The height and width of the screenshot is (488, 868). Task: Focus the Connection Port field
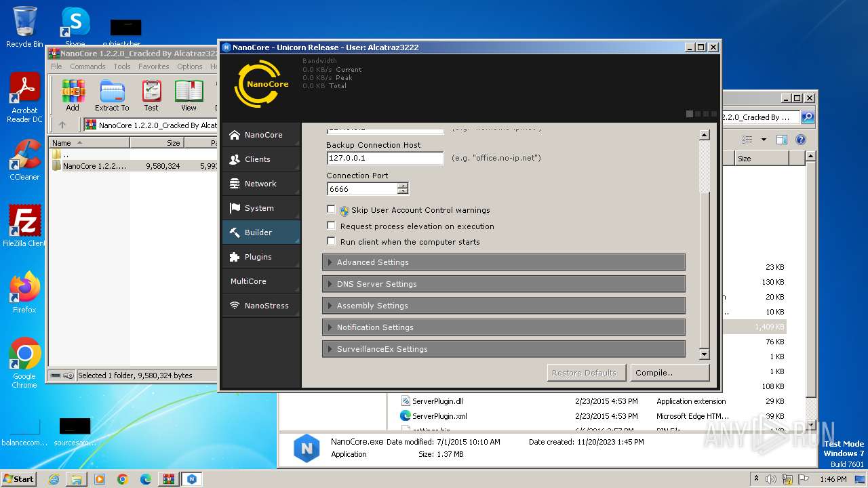click(363, 189)
